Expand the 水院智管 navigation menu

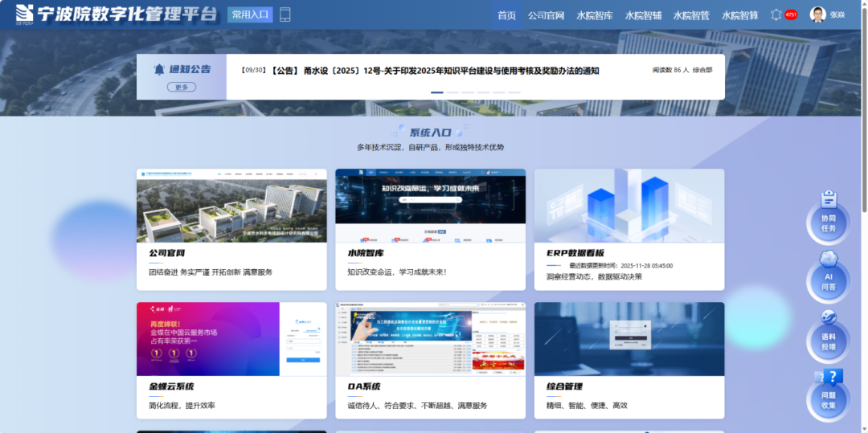[691, 15]
